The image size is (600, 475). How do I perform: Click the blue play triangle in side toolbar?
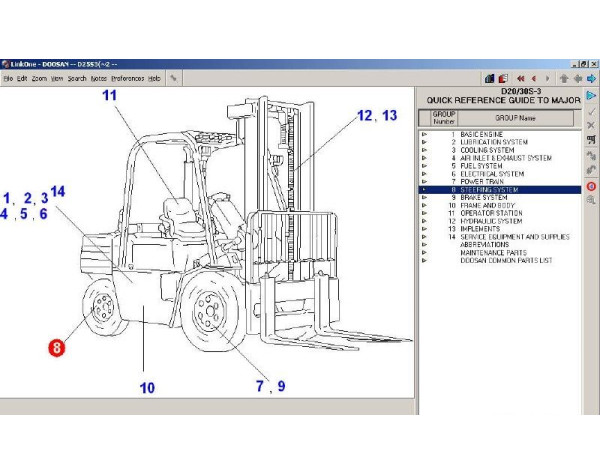pos(591,95)
